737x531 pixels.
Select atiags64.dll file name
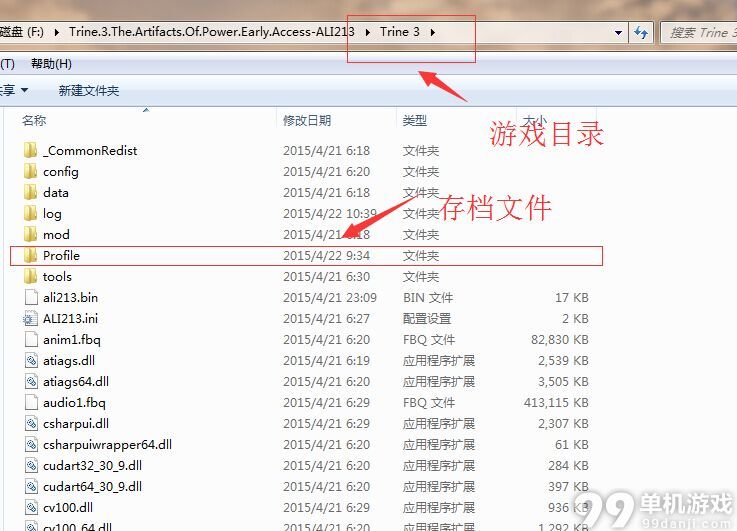[x=76, y=382]
